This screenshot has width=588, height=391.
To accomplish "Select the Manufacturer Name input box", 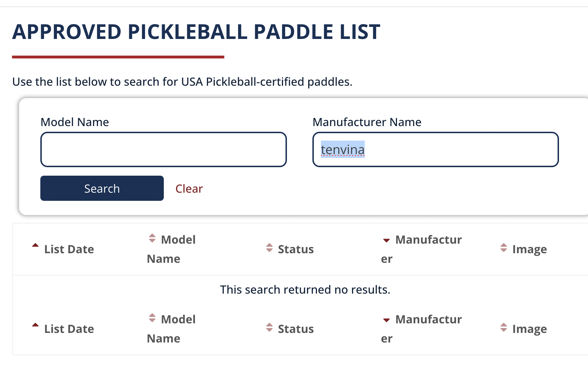I will [x=435, y=149].
